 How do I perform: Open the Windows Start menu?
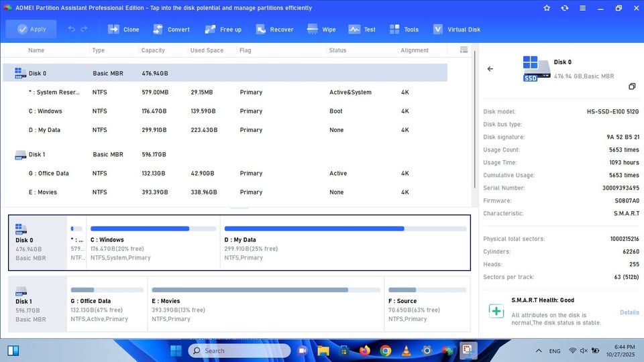176,351
